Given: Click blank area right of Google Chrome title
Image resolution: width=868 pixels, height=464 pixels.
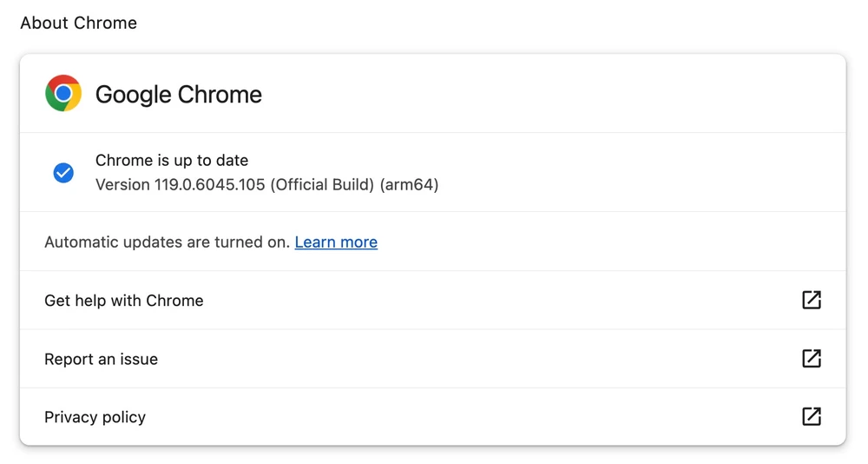Looking at the screenshot, I should coord(538,95).
